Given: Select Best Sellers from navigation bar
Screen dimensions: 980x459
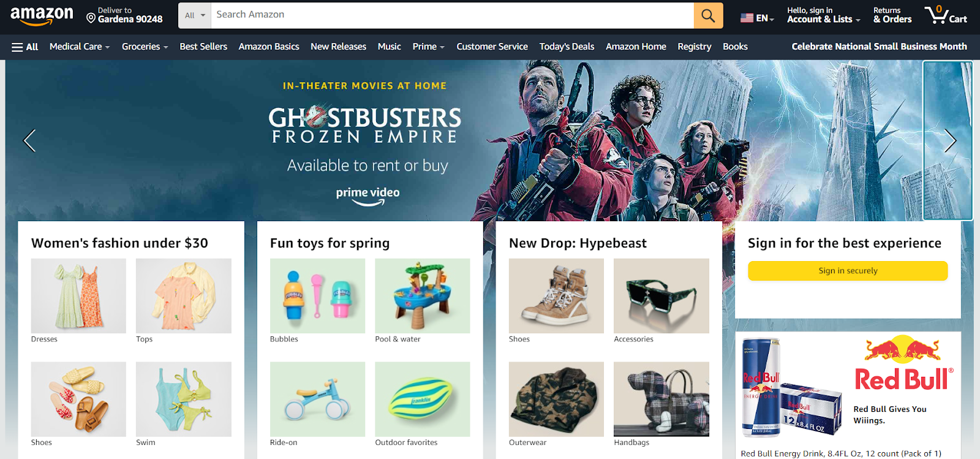Looking at the screenshot, I should pyautogui.click(x=203, y=47).
